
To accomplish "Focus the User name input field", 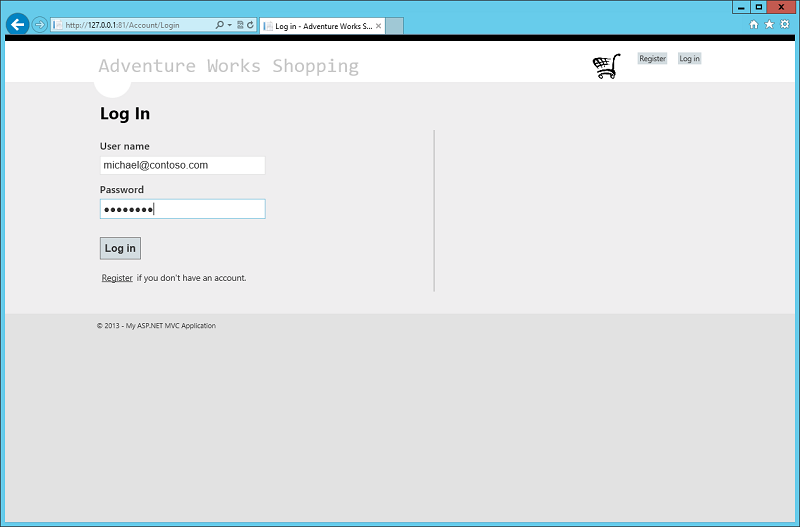I will click(x=183, y=165).
